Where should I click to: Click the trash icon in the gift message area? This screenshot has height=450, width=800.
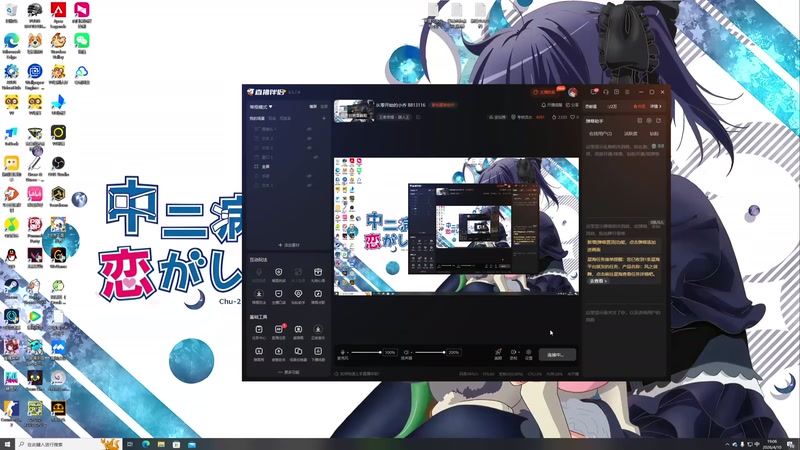pos(654,146)
